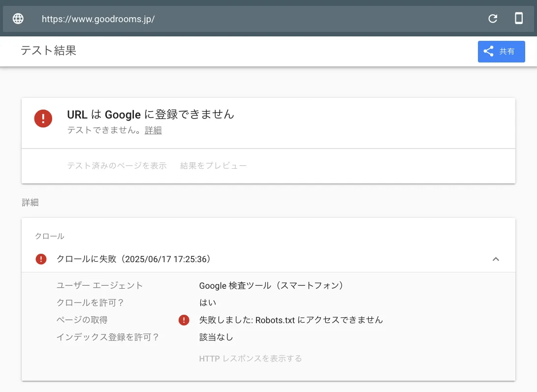Click テスト済みのページを表示
The height and width of the screenshot is (392, 537).
(x=117, y=166)
